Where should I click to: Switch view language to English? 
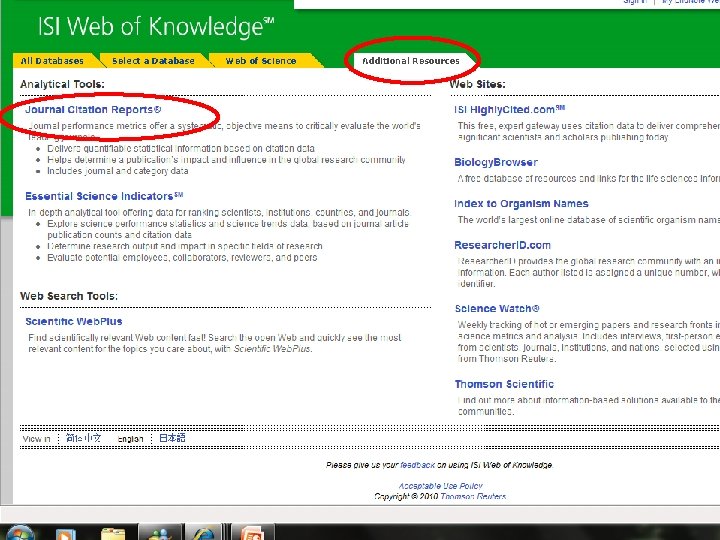pos(130,439)
